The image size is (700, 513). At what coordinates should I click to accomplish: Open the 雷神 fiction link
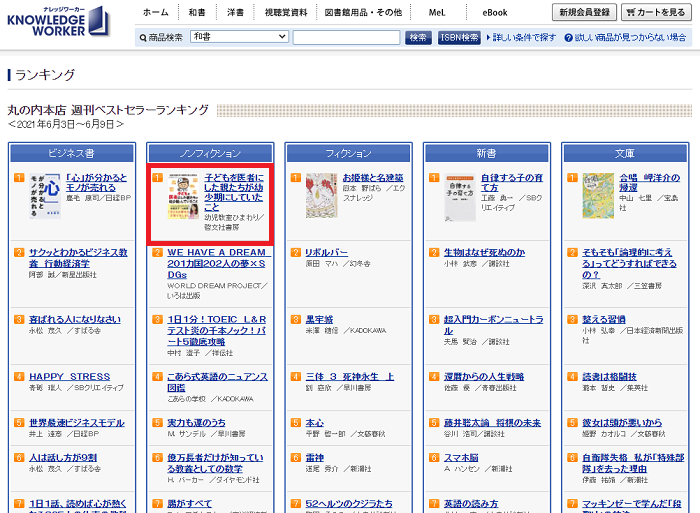tap(315, 458)
